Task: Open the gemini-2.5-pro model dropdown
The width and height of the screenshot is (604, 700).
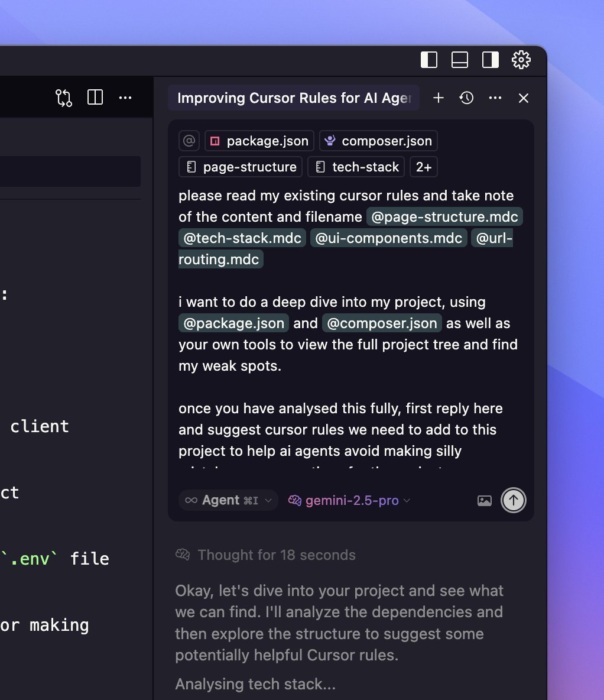Action: [x=349, y=500]
